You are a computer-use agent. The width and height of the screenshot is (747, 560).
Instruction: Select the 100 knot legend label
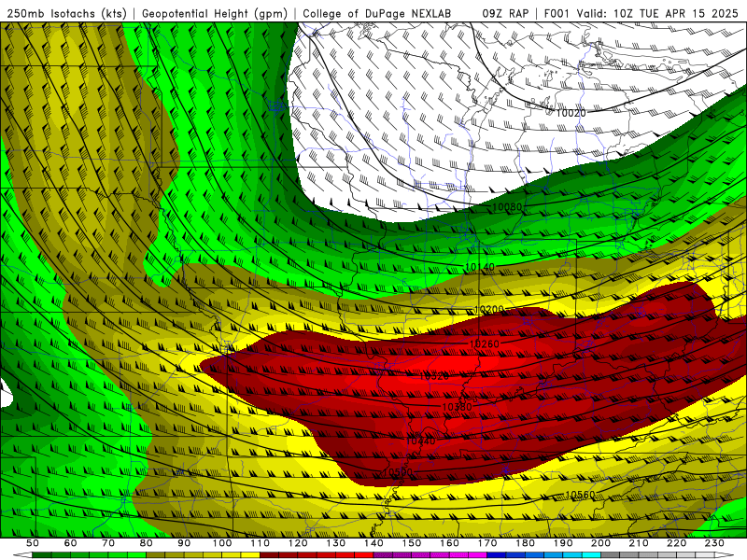222,543
